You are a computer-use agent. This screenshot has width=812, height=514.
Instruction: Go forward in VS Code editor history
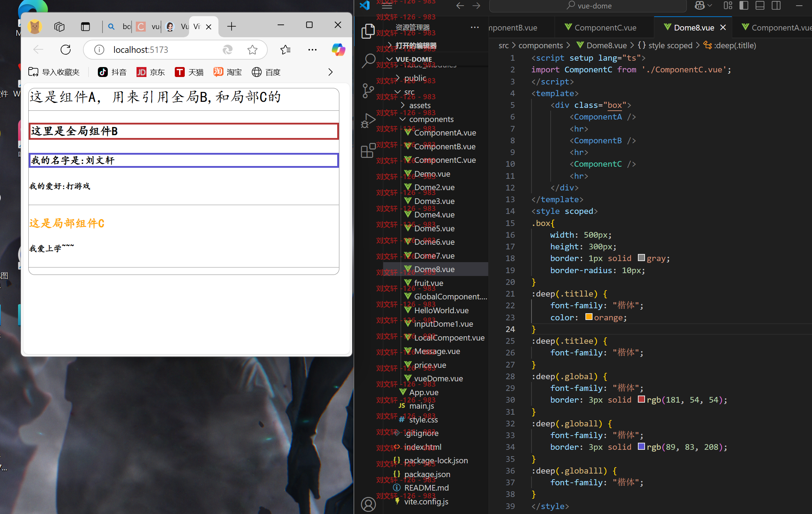(x=476, y=6)
